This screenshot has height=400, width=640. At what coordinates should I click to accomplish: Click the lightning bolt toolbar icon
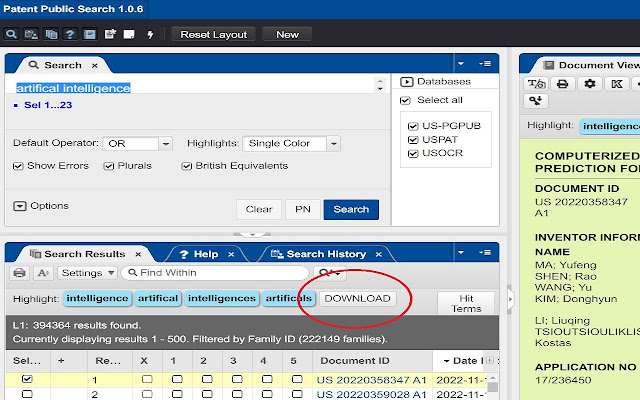(150, 34)
